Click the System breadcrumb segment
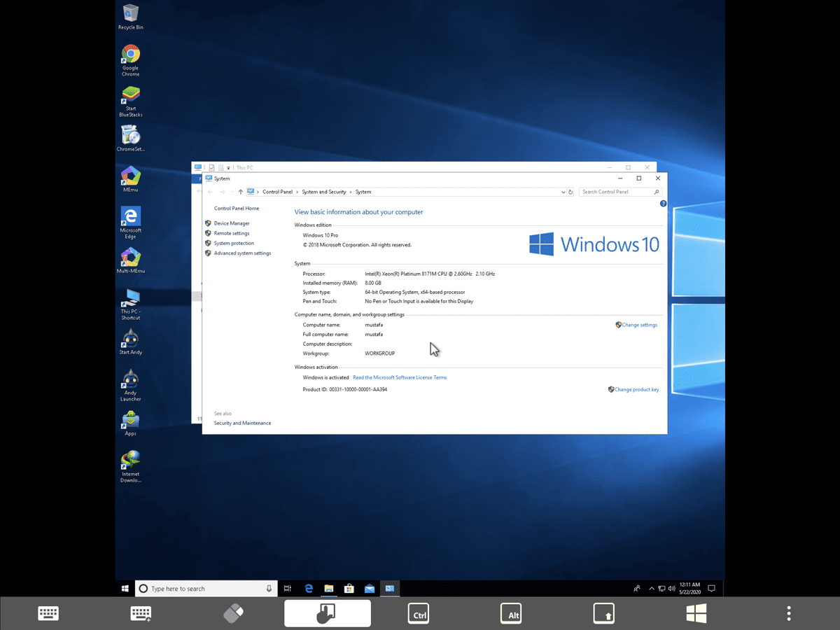This screenshot has width=840, height=630. click(x=363, y=192)
